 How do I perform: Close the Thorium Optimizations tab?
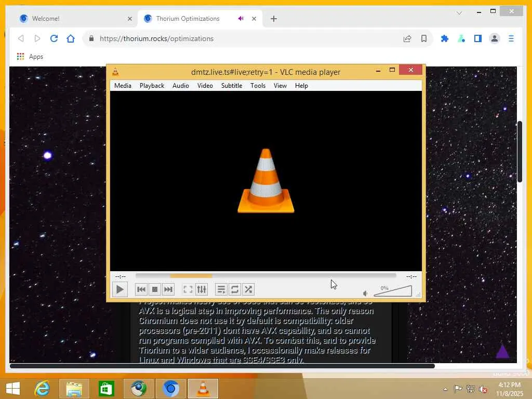coord(254,19)
